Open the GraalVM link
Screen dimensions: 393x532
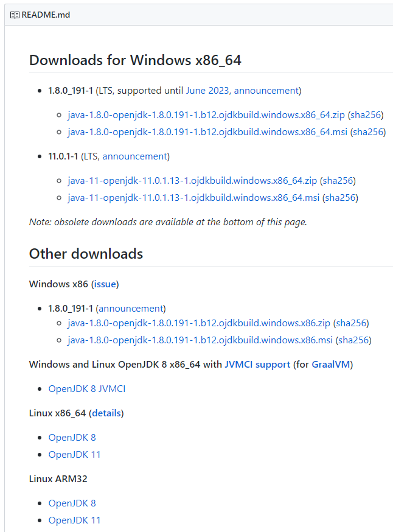tap(330, 365)
